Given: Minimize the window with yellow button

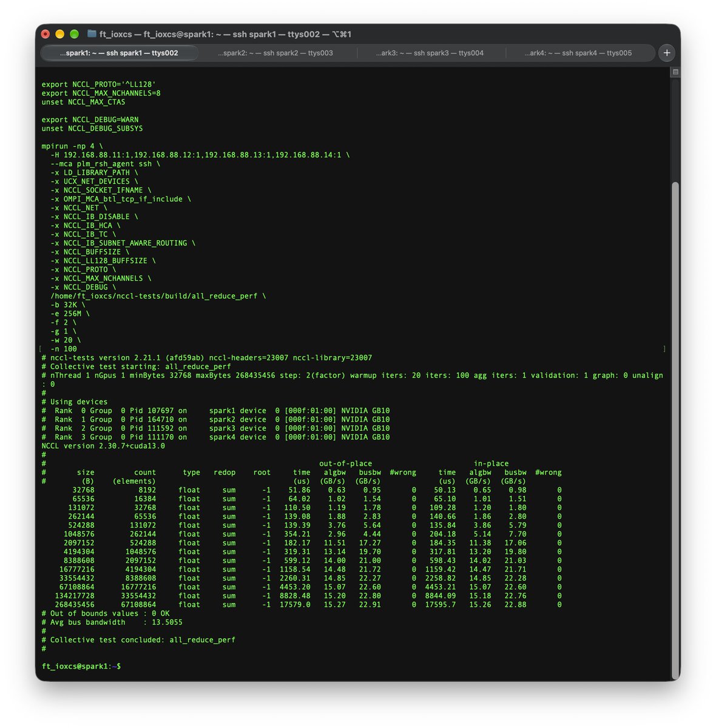Looking at the screenshot, I should (60, 34).
